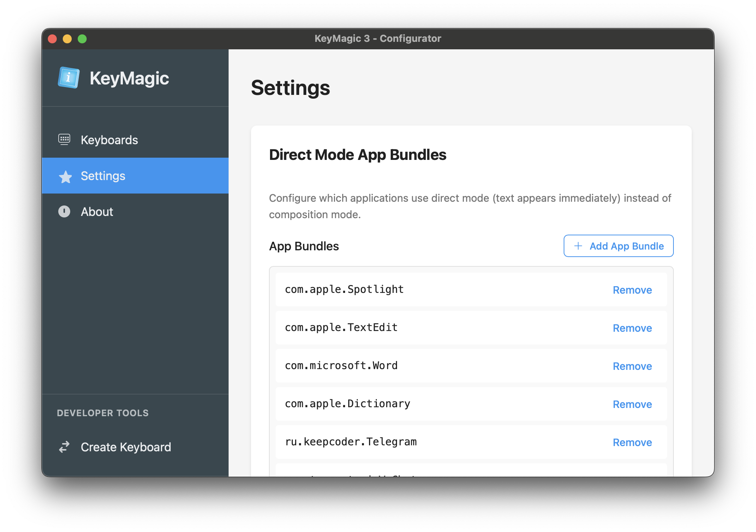
Task: Click the yellow minimize window button
Action: 67,39
